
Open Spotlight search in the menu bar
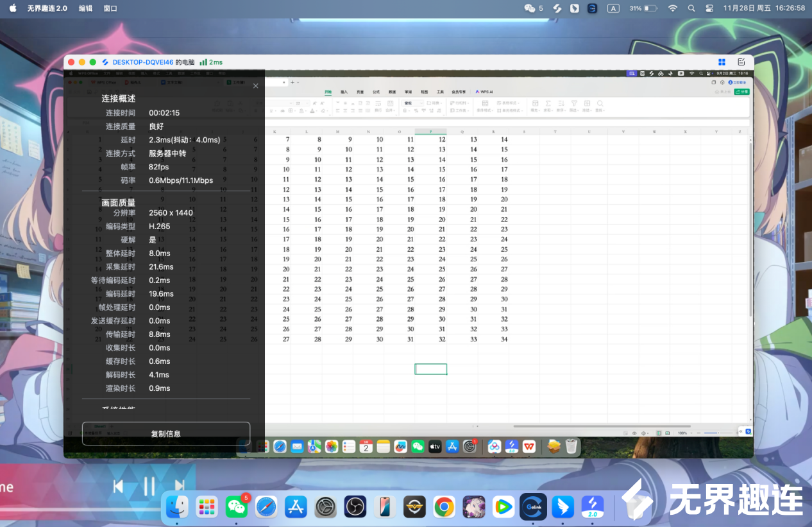[x=691, y=8]
